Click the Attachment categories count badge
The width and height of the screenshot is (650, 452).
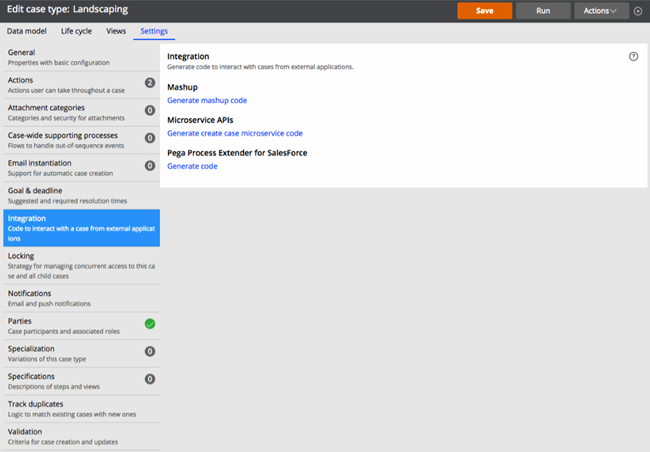tap(149, 111)
